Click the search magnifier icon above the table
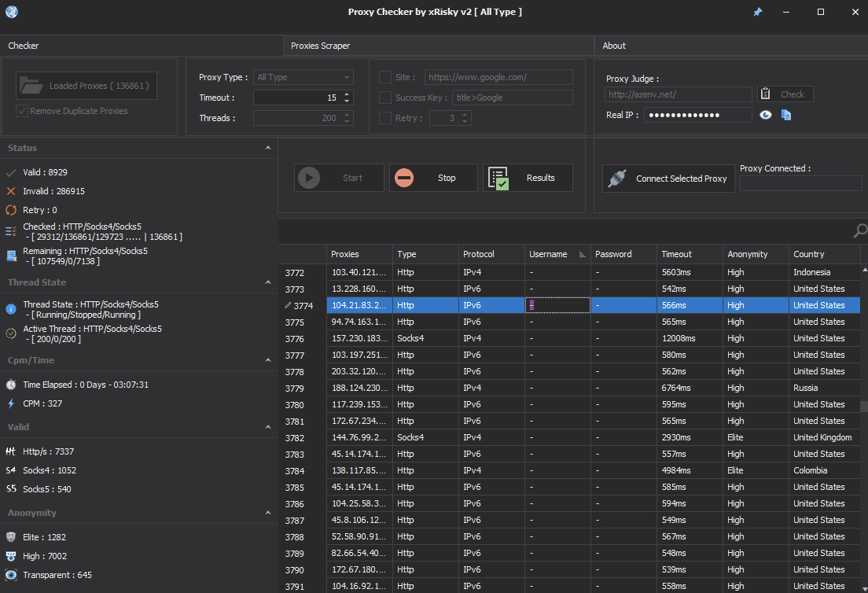868x593 pixels. coord(860,231)
